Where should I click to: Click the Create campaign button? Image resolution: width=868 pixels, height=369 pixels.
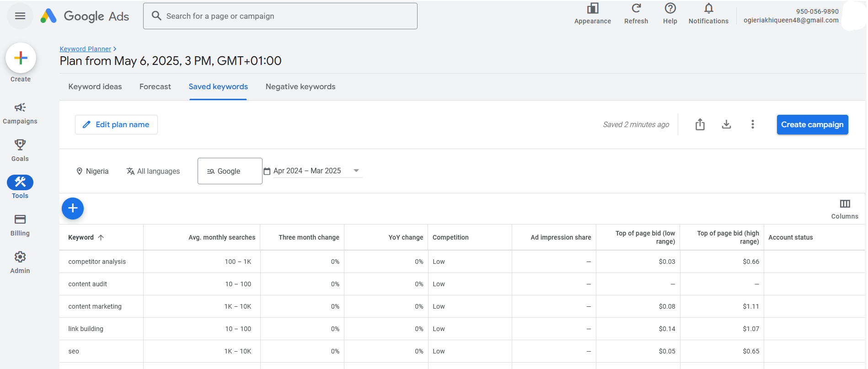[x=812, y=124]
